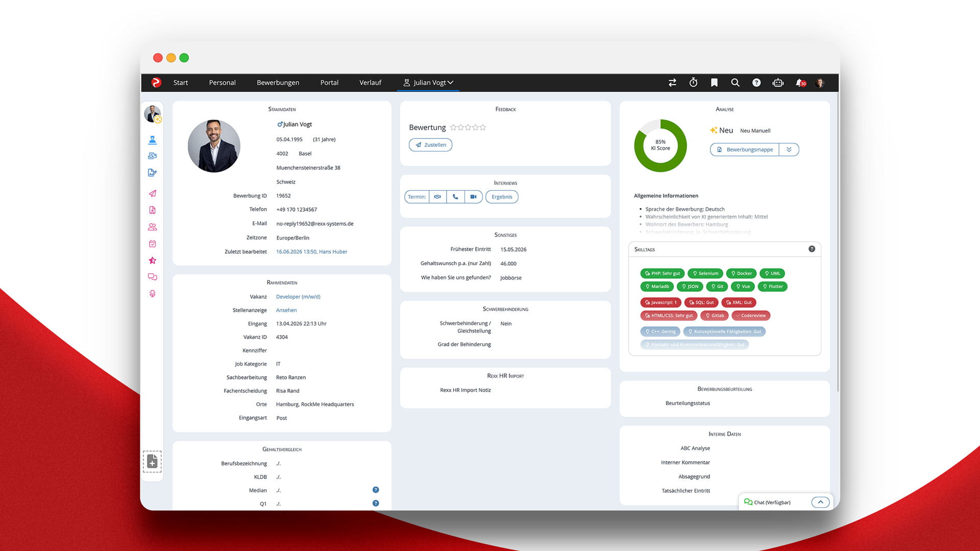Click the Ergebnis button under Interviews
This screenshot has width=980, height=551.
502,197
